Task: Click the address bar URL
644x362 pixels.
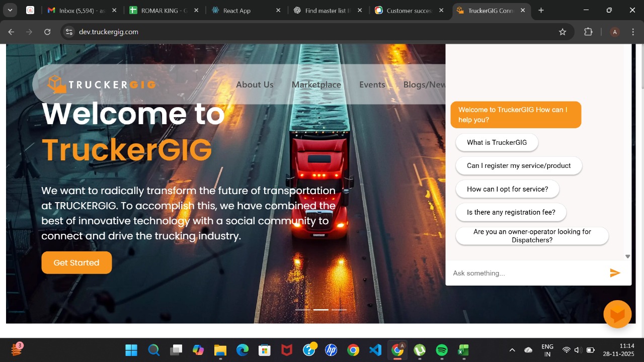Action: pyautogui.click(x=109, y=32)
